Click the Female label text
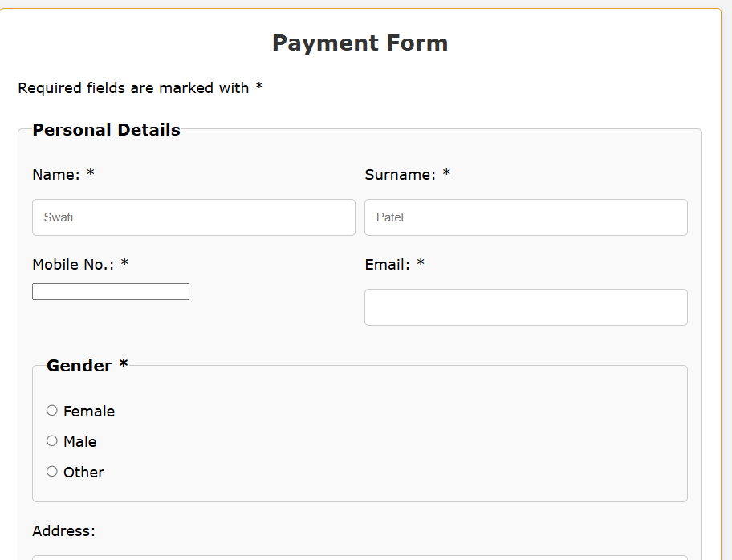 [x=89, y=411]
